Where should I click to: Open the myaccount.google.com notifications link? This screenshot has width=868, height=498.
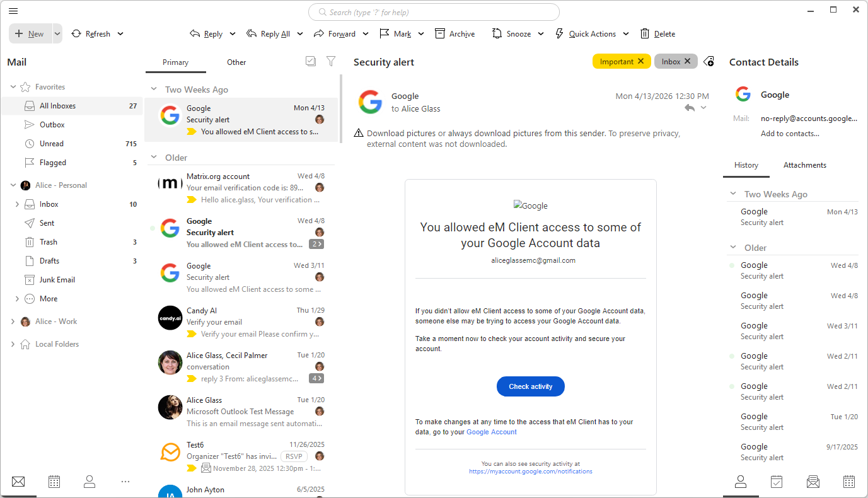tap(531, 472)
